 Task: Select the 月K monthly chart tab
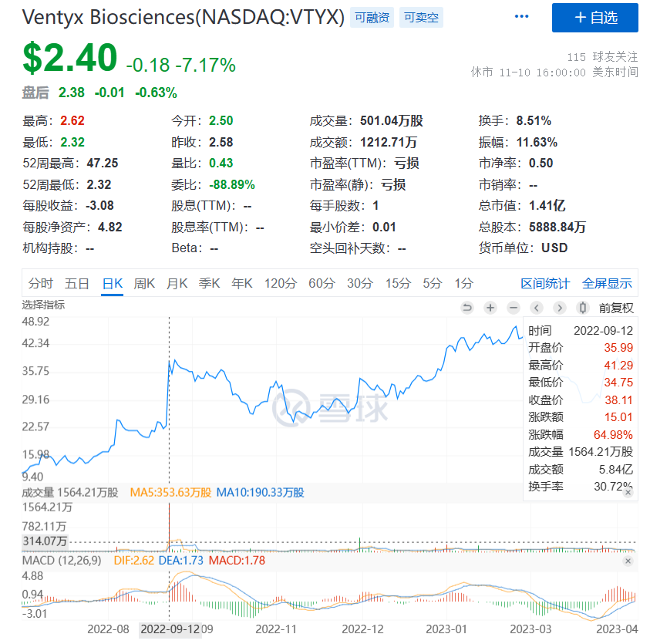pos(177,283)
